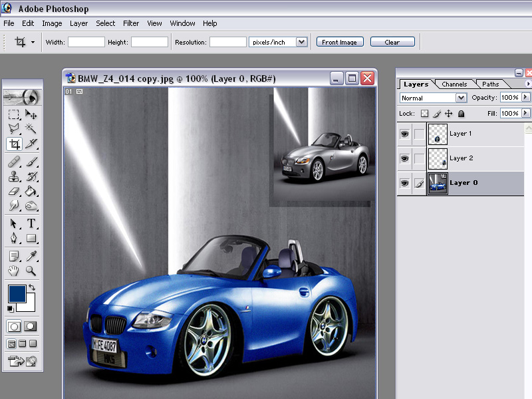This screenshot has width=532, height=399.
Task: Toggle lock transparent pixels
Action: click(424, 113)
